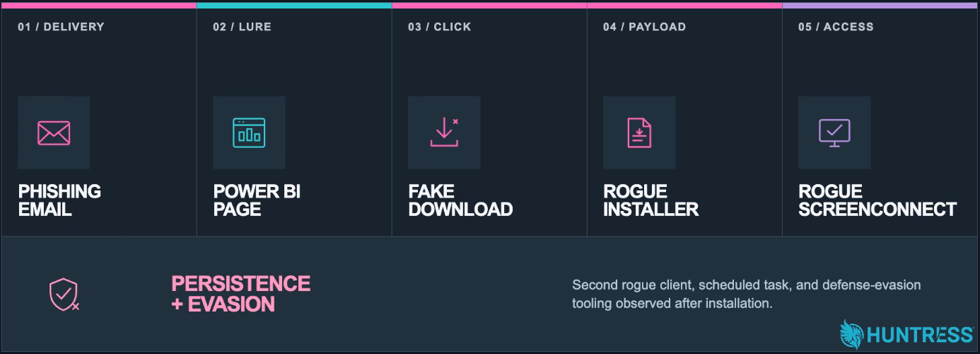Click the phishing email envelope icon

(x=54, y=132)
